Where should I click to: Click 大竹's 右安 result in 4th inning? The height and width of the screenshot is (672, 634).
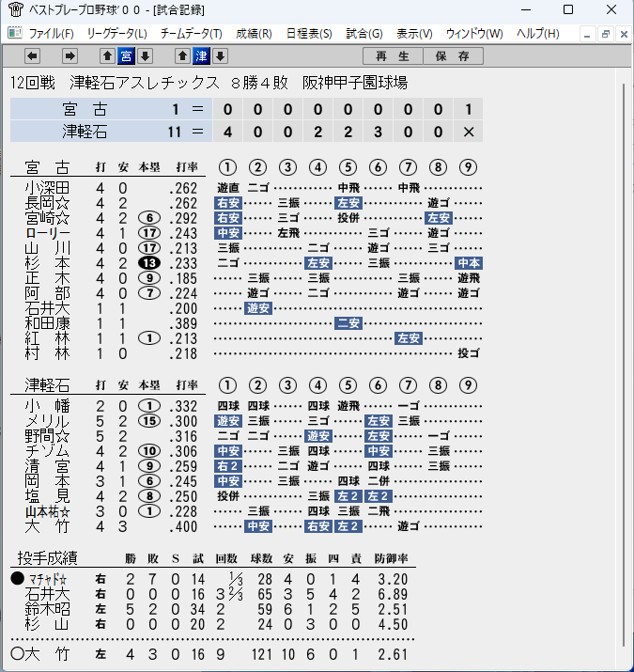click(318, 526)
